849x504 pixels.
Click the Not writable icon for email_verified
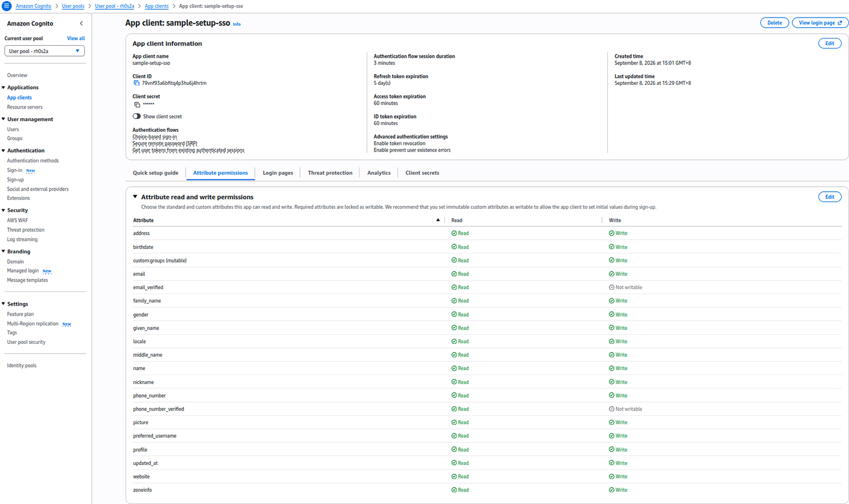tap(611, 287)
